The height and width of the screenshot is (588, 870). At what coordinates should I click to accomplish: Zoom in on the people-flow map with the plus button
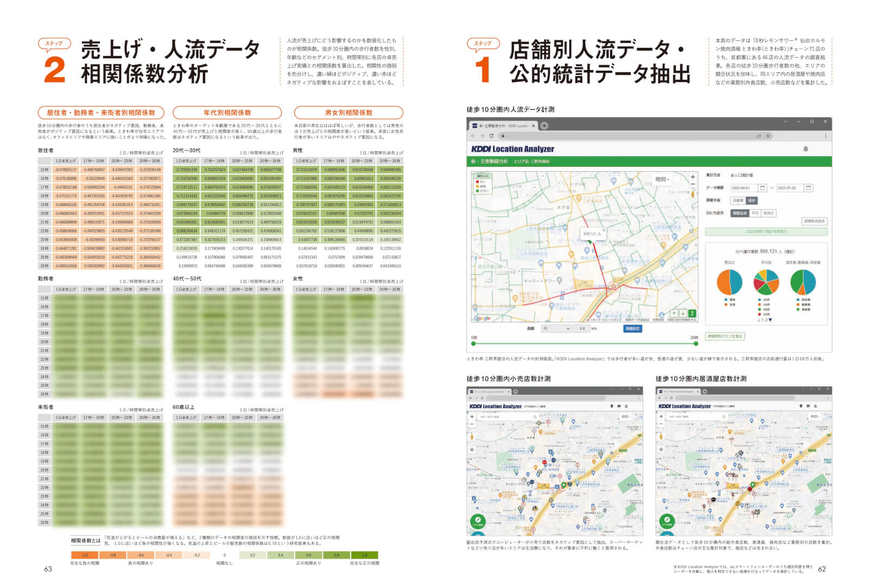click(x=693, y=177)
